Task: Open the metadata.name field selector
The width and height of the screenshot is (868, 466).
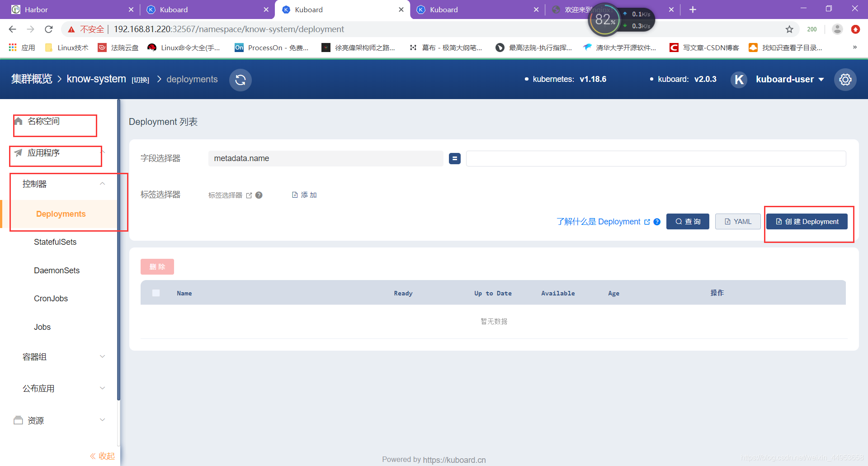Action: pyautogui.click(x=325, y=158)
